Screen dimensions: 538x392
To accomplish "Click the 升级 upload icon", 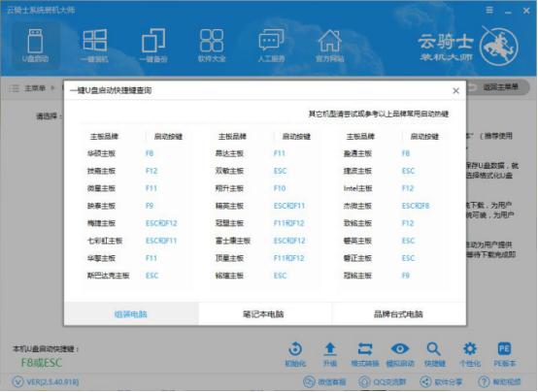I will point(330,354).
